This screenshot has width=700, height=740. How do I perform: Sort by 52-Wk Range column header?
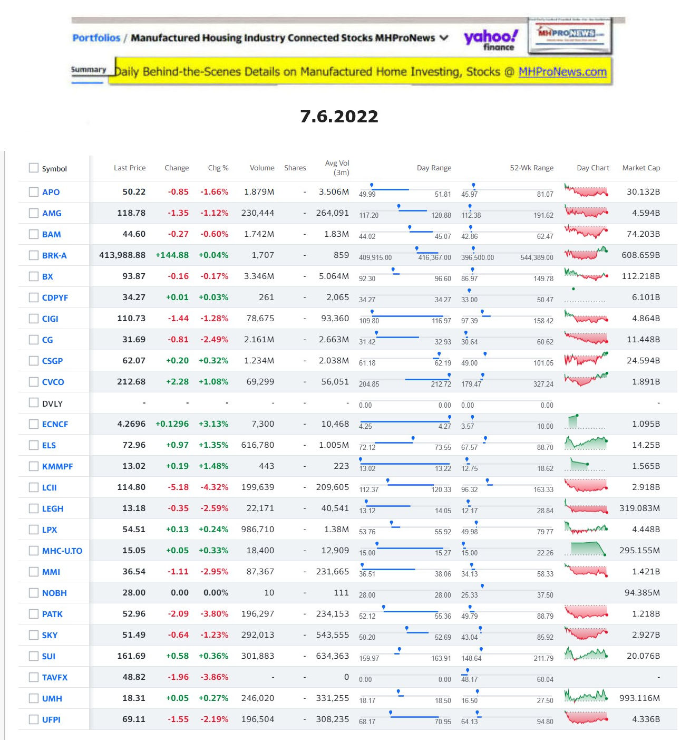coord(531,168)
